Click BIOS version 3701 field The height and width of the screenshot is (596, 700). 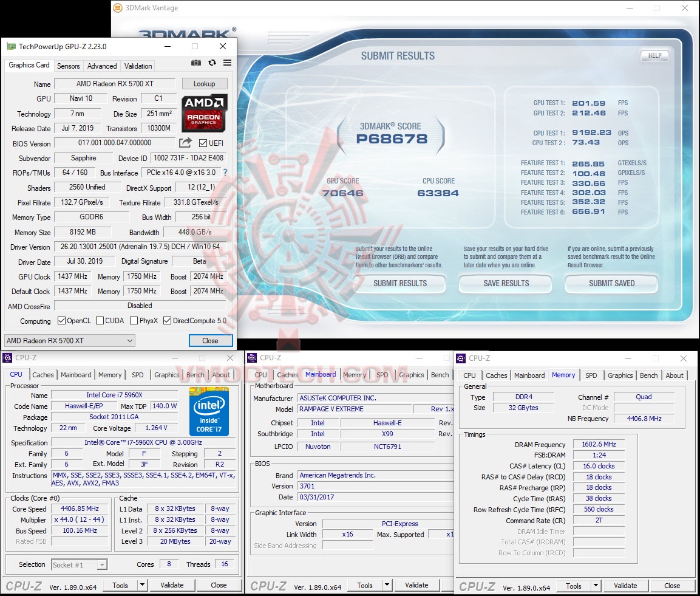(x=375, y=486)
